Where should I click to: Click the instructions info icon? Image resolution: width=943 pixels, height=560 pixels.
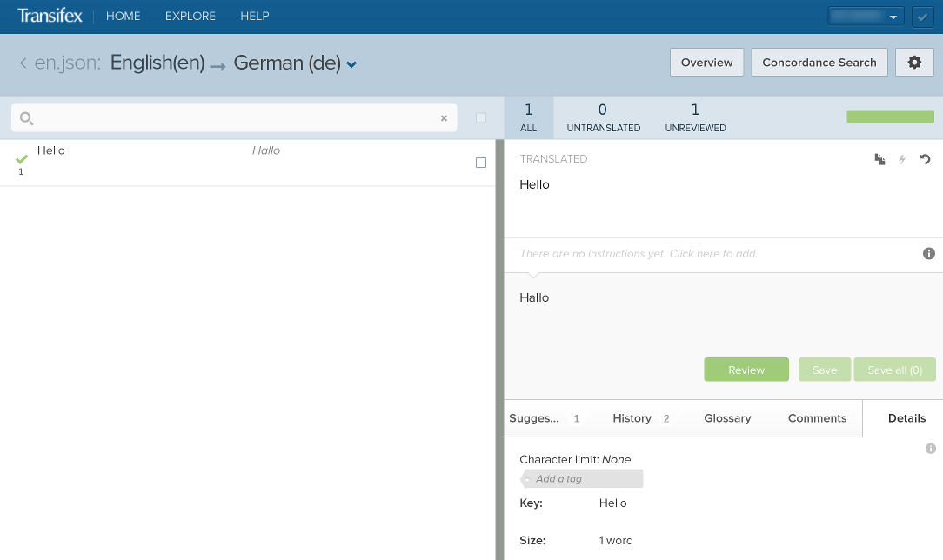click(x=928, y=254)
